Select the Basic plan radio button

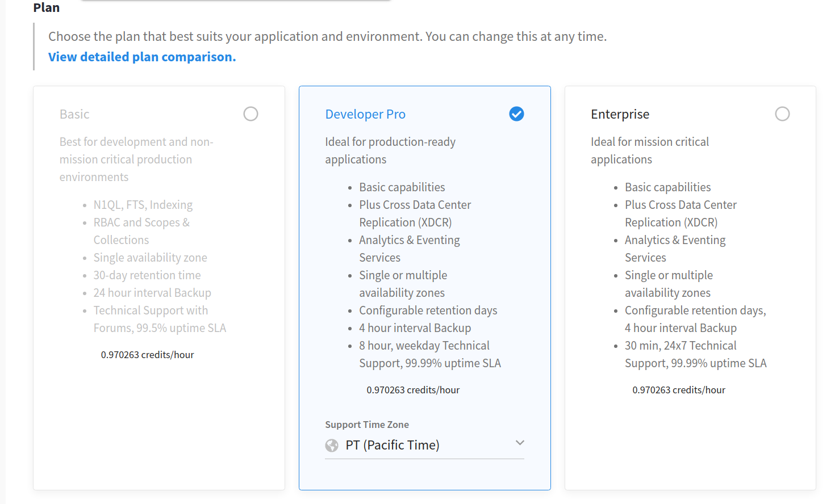point(251,114)
